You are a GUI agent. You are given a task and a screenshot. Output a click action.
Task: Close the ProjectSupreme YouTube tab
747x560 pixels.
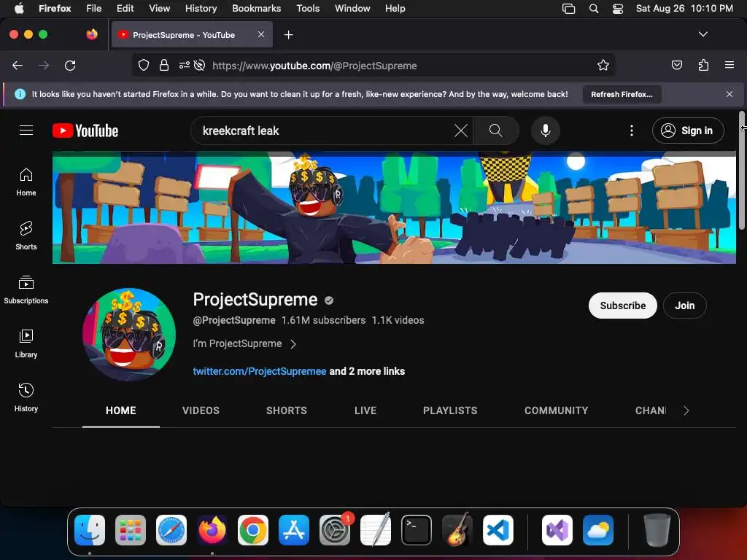(x=261, y=34)
